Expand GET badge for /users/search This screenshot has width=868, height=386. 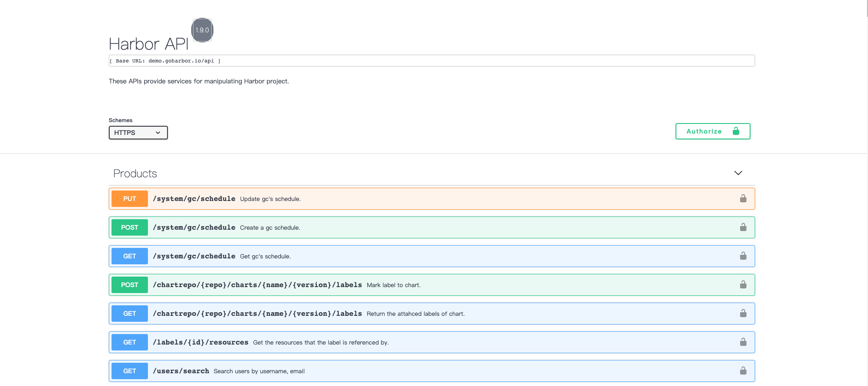[x=130, y=371]
